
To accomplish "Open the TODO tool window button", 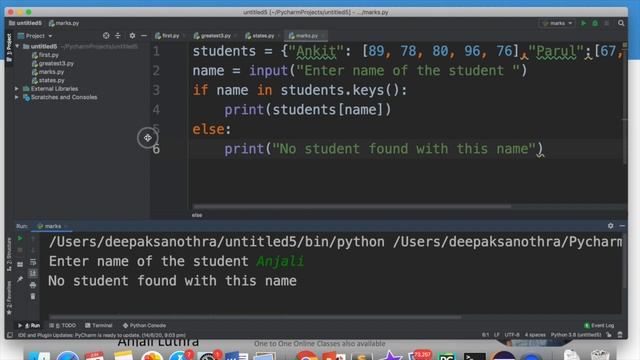I will (x=62, y=325).
